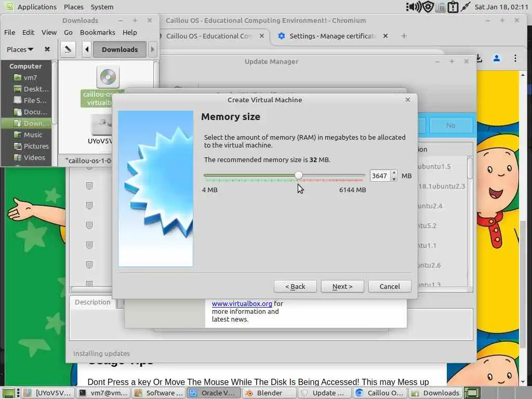Screen dimensions: 532x399
Task: Switch to Settings Manage certificates tab
Action: coord(331,36)
